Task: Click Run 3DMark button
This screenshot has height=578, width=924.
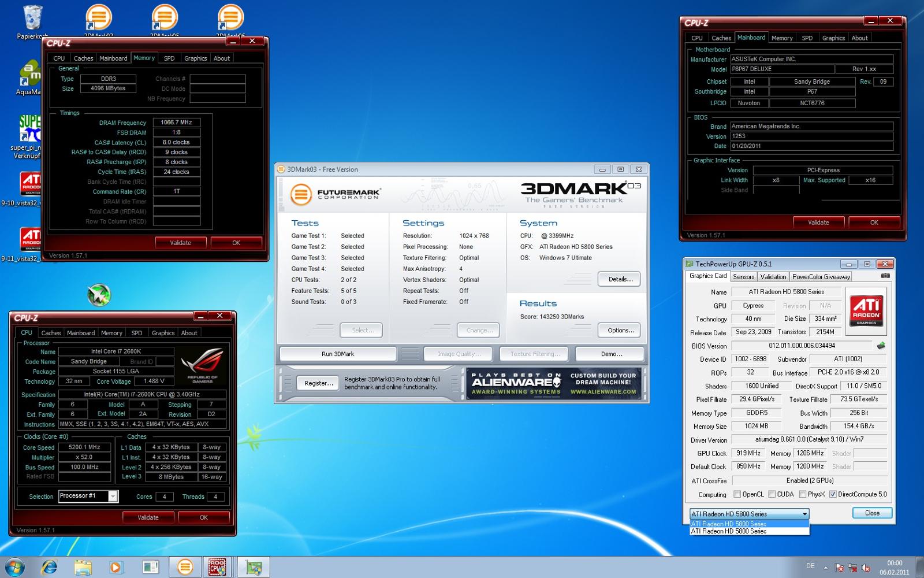Action: pyautogui.click(x=338, y=354)
